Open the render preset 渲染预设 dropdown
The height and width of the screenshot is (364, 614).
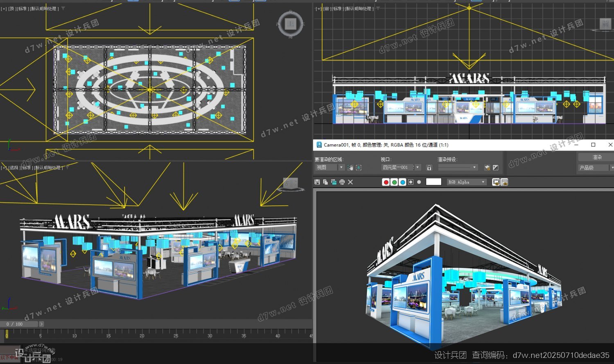click(458, 167)
